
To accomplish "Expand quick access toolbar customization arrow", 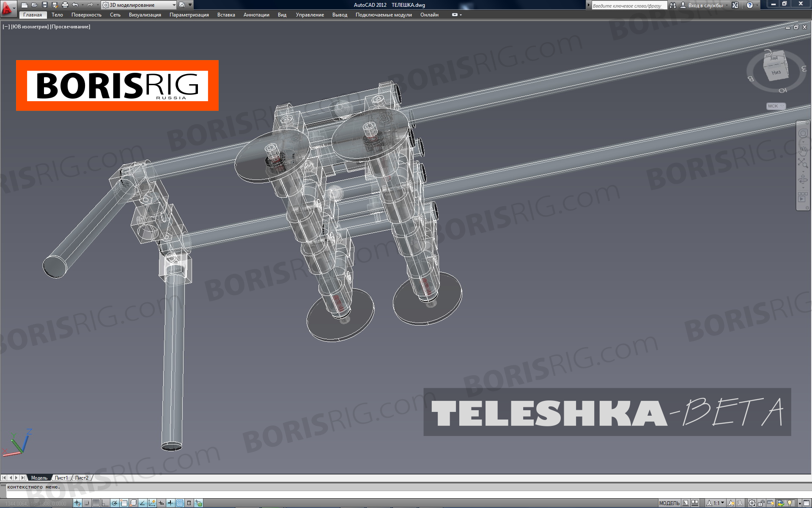I will [x=190, y=5].
